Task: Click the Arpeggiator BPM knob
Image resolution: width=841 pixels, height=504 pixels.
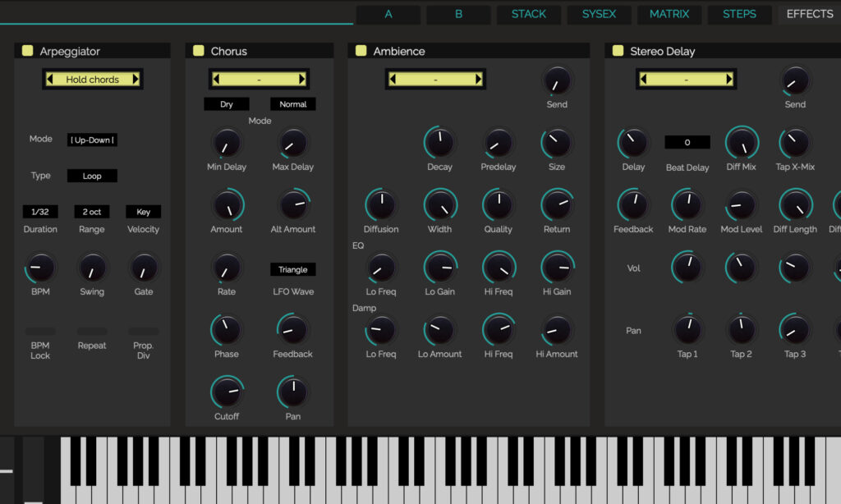Action: [40, 268]
